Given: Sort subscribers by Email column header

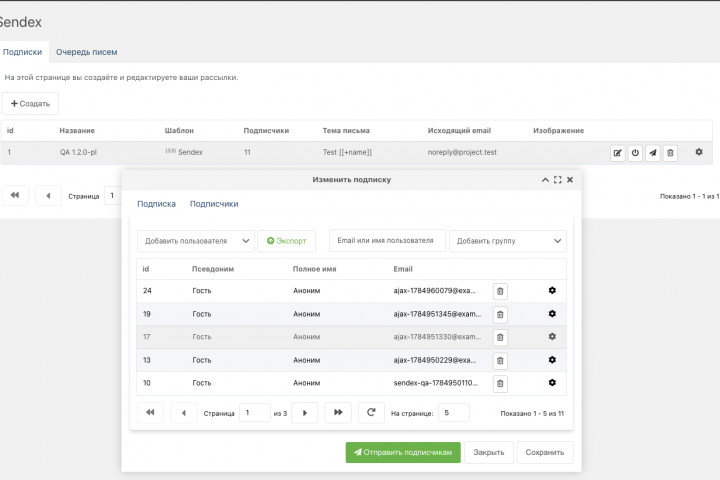Looking at the screenshot, I should [x=403, y=269].
